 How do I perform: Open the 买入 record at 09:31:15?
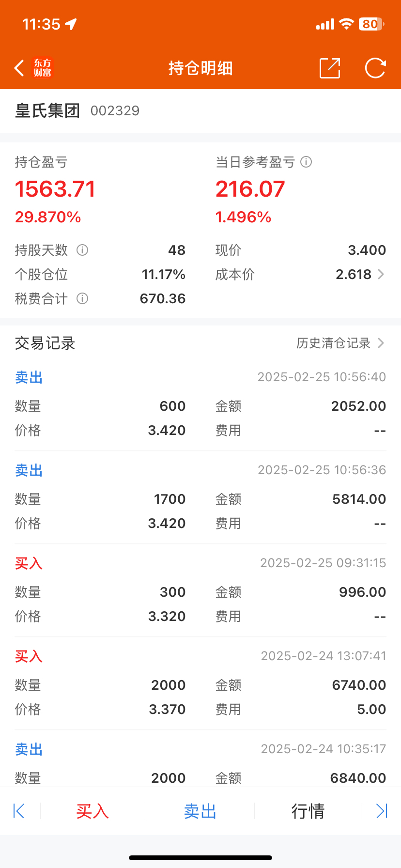[200, 590]
